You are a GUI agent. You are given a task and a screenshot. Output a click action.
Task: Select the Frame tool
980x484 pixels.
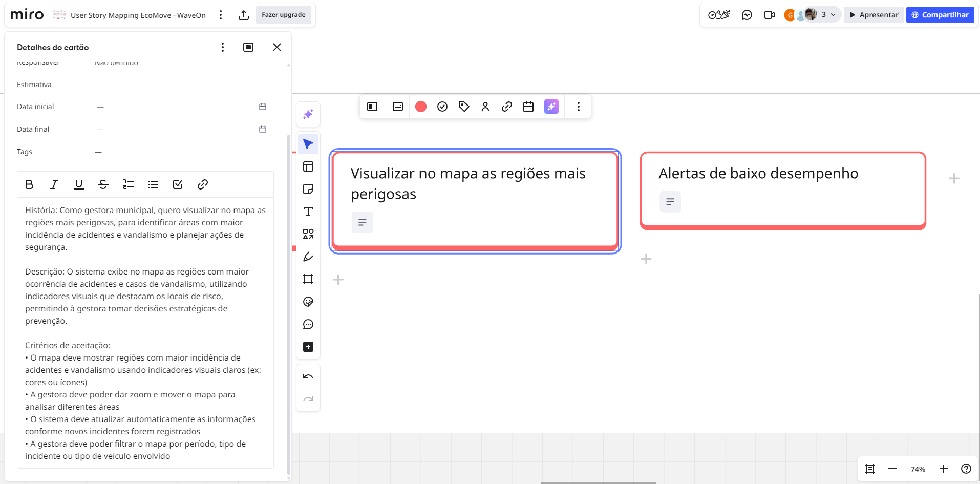click(x=308, y=280)
